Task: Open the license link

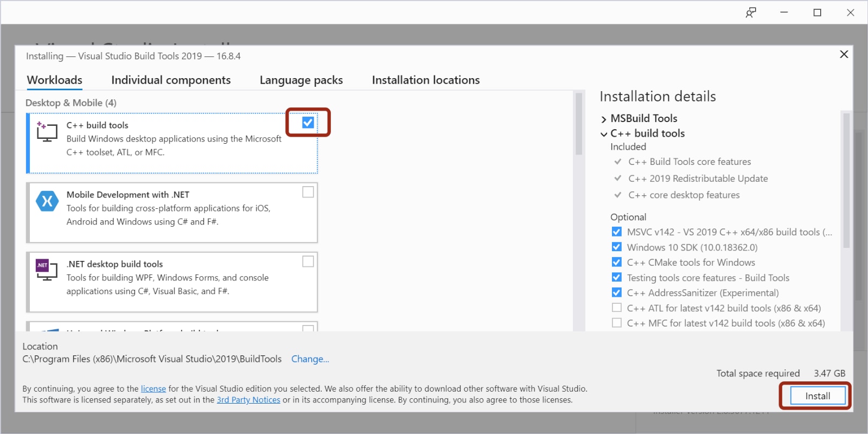Action: pos(154,389)
